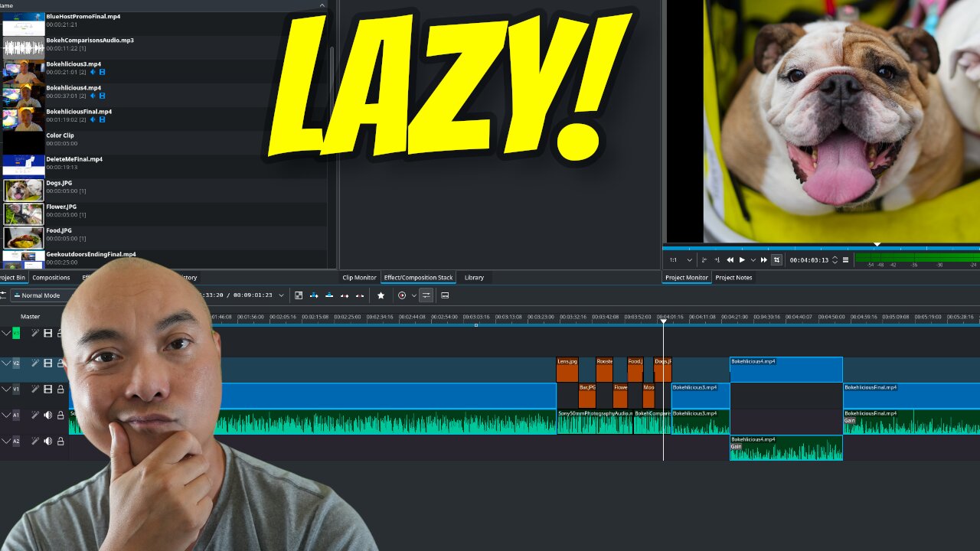The width and height of the screenshot is (980, 551).
Task: Collapse track V1 with its chevron
Action: click(6, 389)
